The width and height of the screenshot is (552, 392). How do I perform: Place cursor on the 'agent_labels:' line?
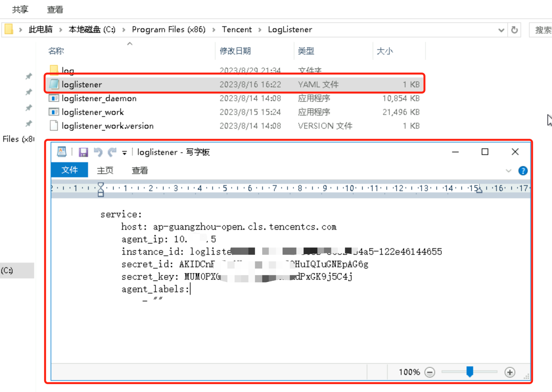click(x=155, y=289)
